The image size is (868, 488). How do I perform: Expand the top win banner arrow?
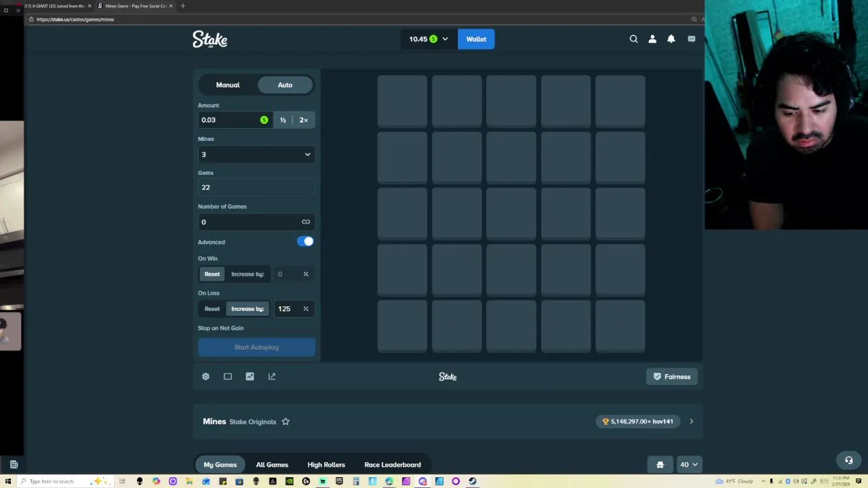point(691,422)
